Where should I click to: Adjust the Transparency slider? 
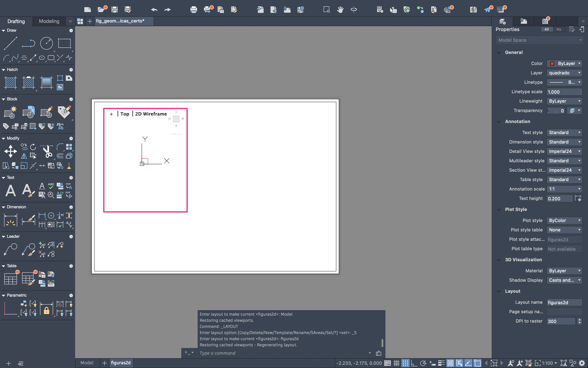[556, 110]
